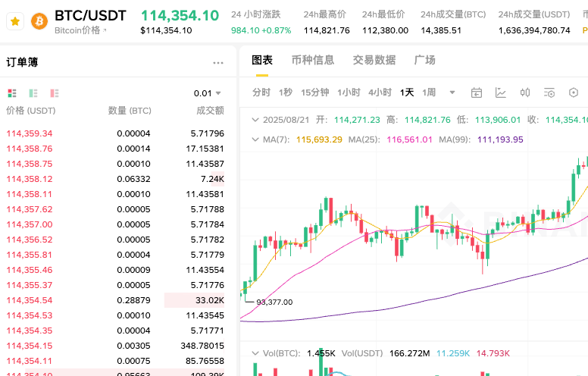Open the Bitcoin价格 link
588x376 pixels.
pyautogui.click(x=81, y=30)
